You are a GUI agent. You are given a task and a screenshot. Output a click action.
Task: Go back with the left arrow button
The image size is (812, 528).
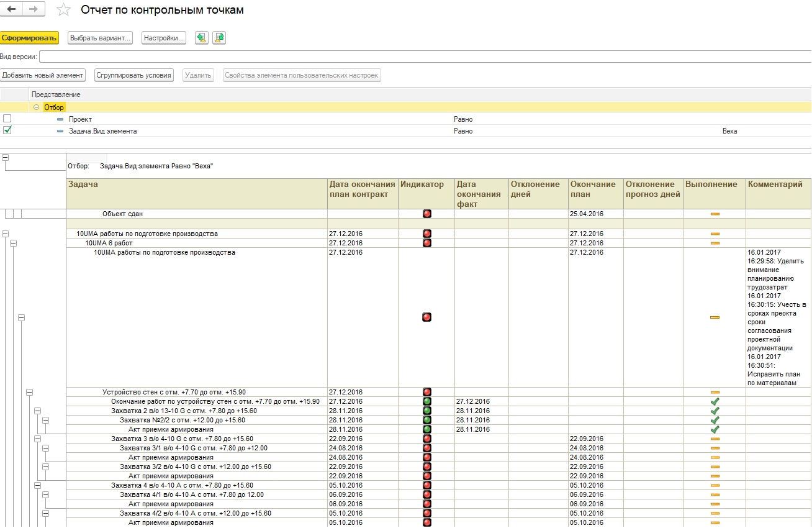tap(12, 9)
